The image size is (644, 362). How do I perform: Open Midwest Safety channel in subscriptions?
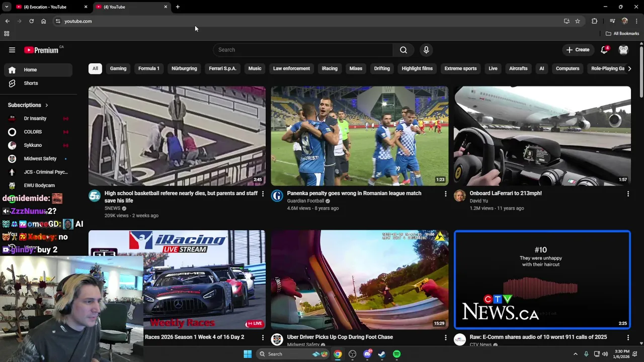coord(40,158)
